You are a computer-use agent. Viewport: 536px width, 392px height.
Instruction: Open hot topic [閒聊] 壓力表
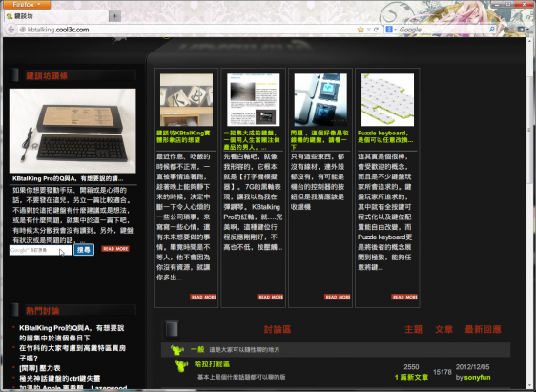(40, 368)
